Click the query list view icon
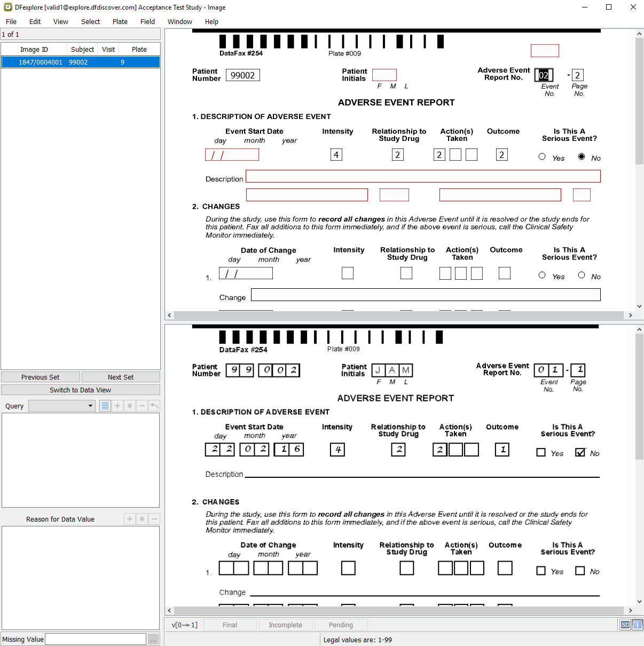644x646 pixels. pyautogui.click(x=105, y=406)
